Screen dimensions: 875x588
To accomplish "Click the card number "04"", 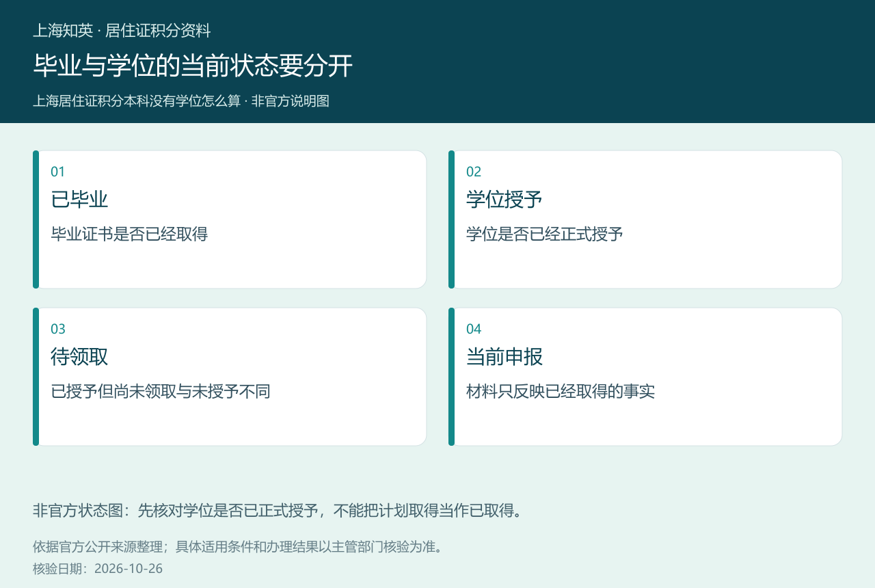I will coord(474,329).
